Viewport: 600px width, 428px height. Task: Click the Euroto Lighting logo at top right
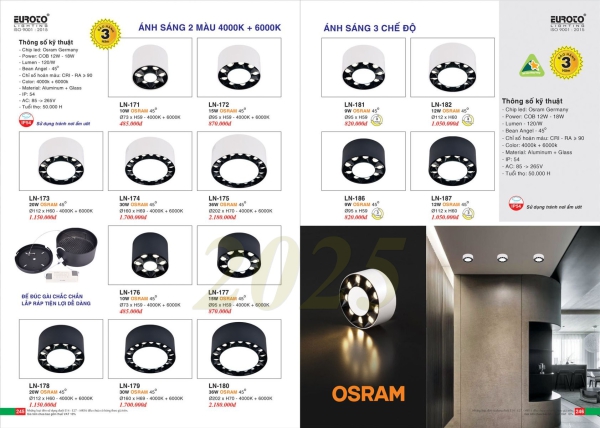click(568, 23)
